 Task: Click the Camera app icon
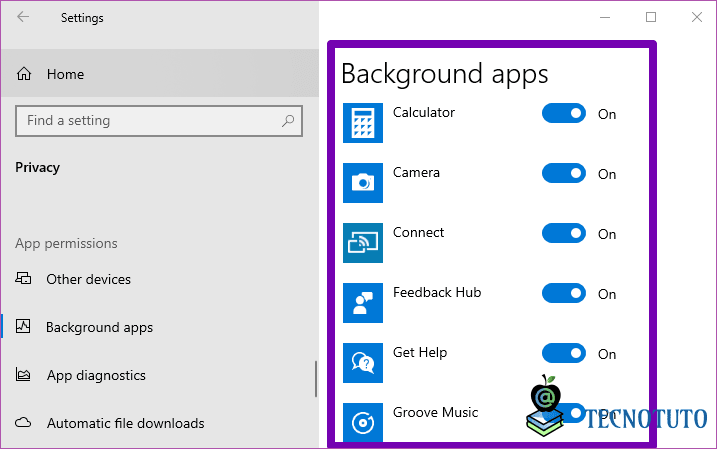(x=363, y=182)
